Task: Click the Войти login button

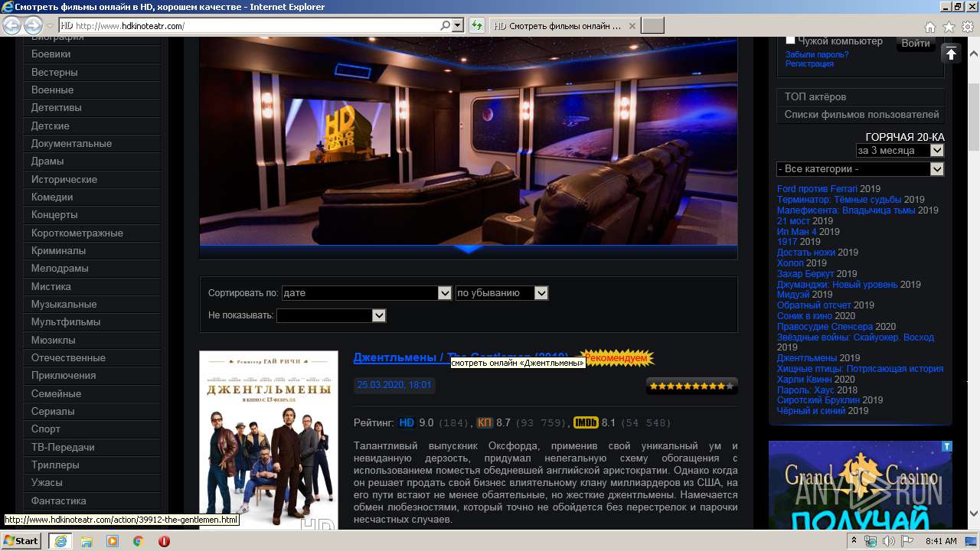Action: (x=916, y=44)
